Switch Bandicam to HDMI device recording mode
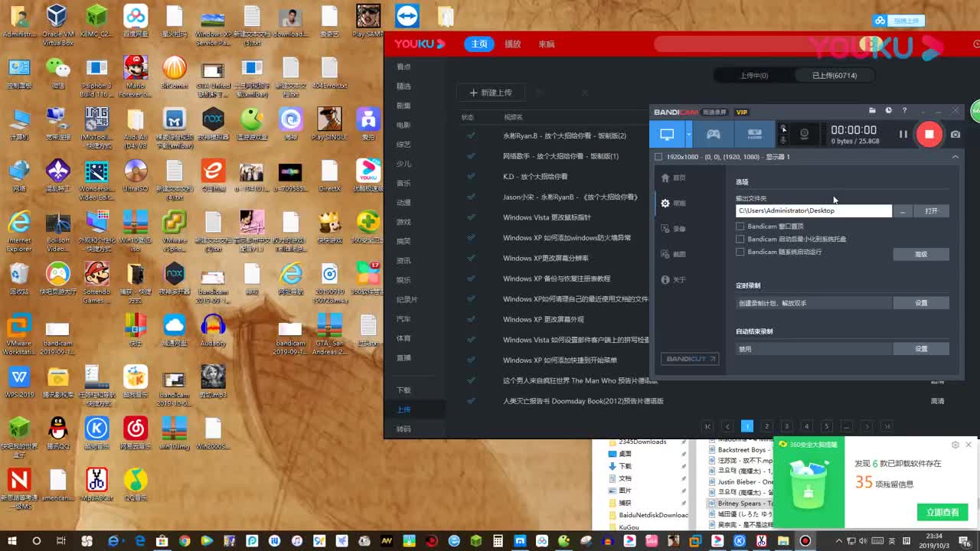 [x=754, y=134]
